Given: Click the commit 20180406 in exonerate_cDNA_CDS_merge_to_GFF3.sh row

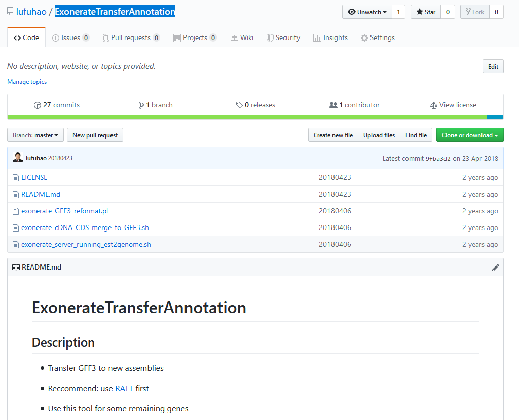Looking at the screenshot, I should [x=335, y=227].
